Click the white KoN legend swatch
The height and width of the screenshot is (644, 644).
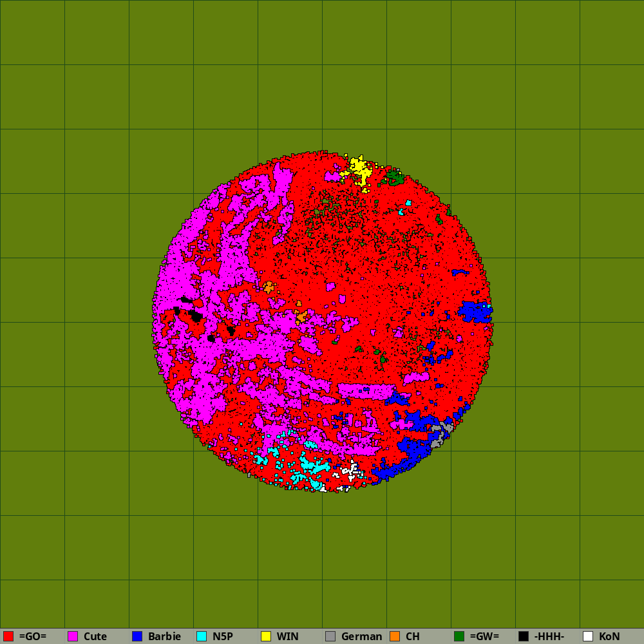click(x=588, y=636)
